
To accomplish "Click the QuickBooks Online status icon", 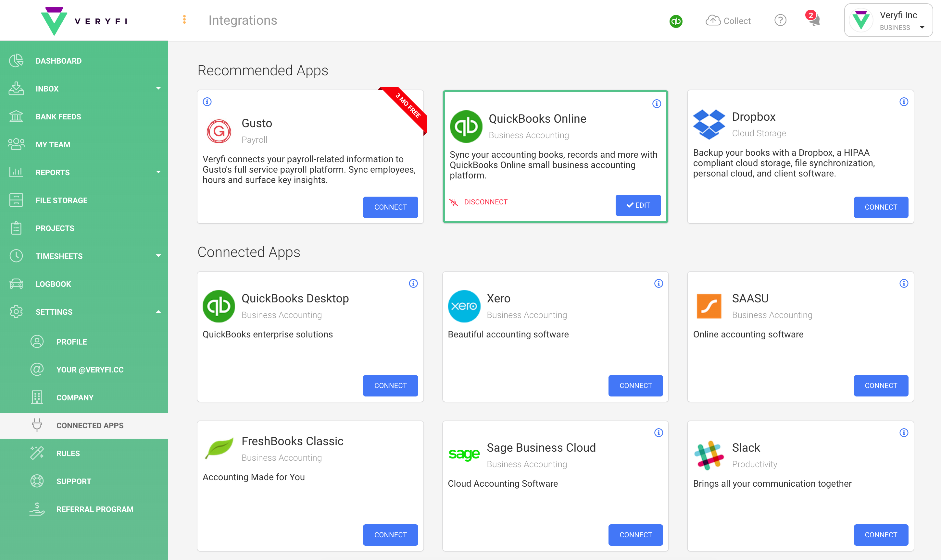I will click(676, 20).
